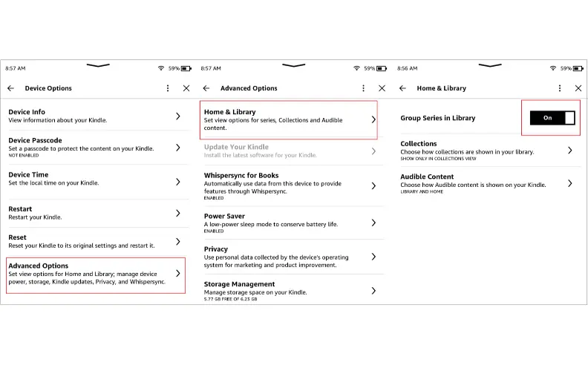Screen dimensions: 588x365
Task: Open Audible Content via its chevron
Action: (570, 183)
